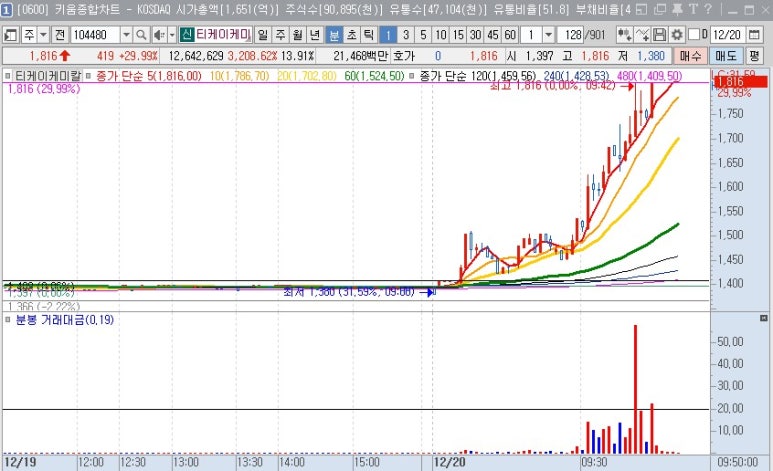
Task: Expand the interval value 1 dropdown arrow
Action: click(548, 35)
